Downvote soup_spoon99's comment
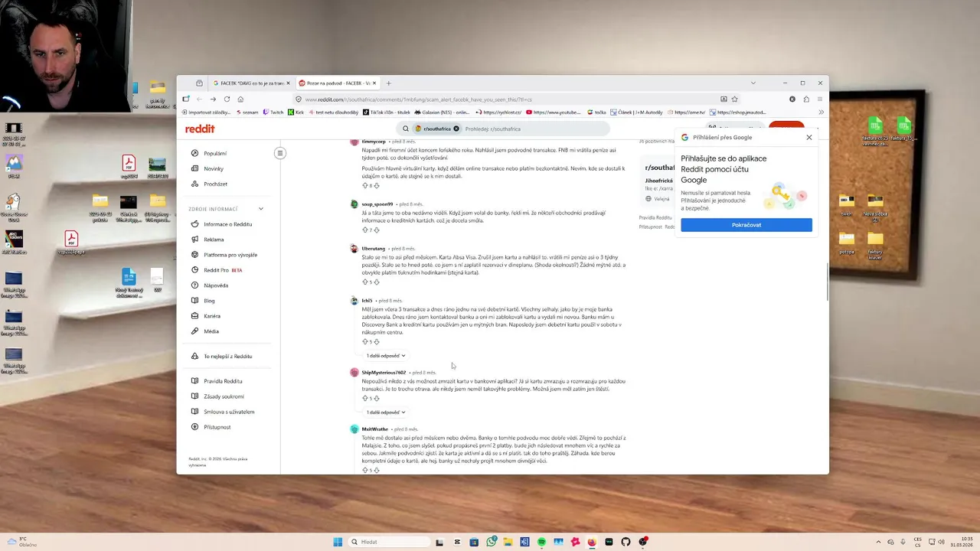Viewport: 980px width, 551px height. pyautogui.click(x=377, y=230)
